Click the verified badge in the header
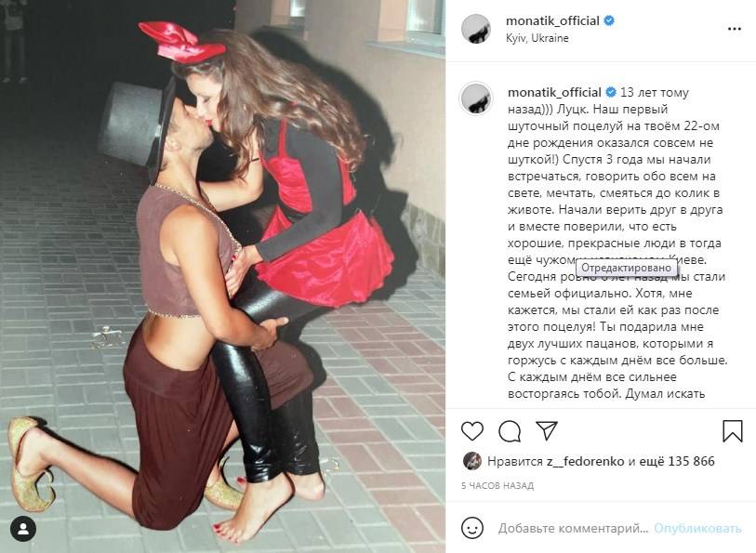 pos(609,20)
